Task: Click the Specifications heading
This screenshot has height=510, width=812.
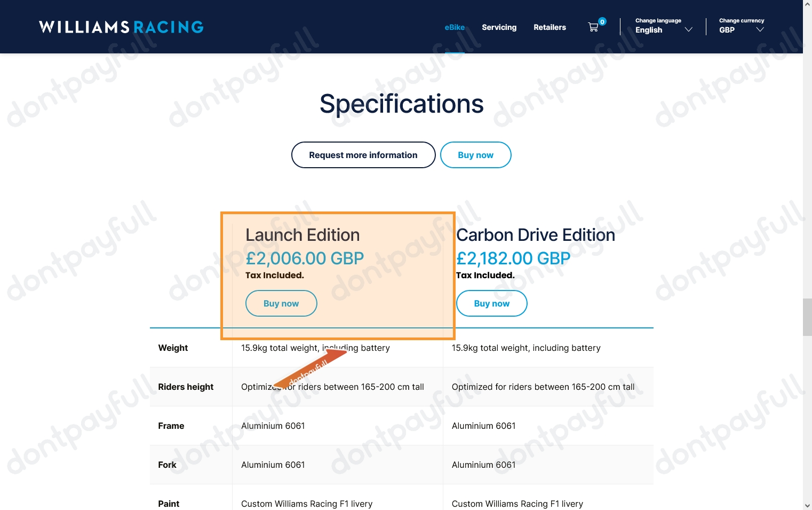Action: pyautogui.click(x=401, y=104)
